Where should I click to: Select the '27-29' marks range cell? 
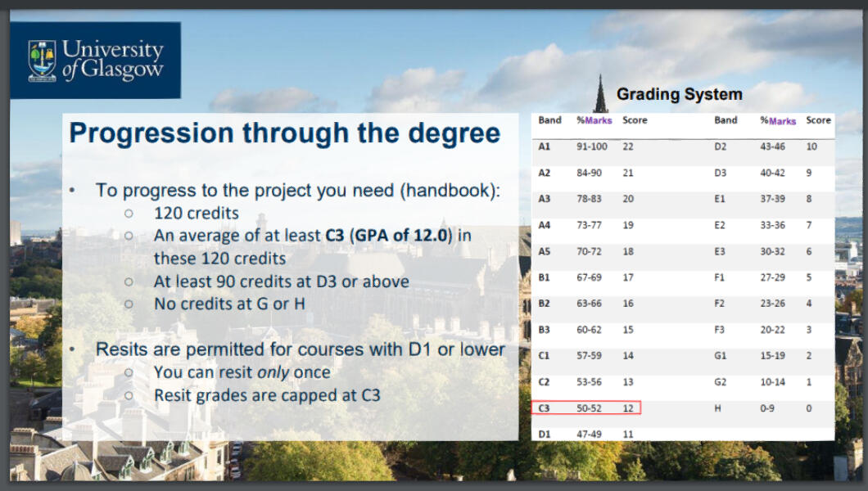772,277
